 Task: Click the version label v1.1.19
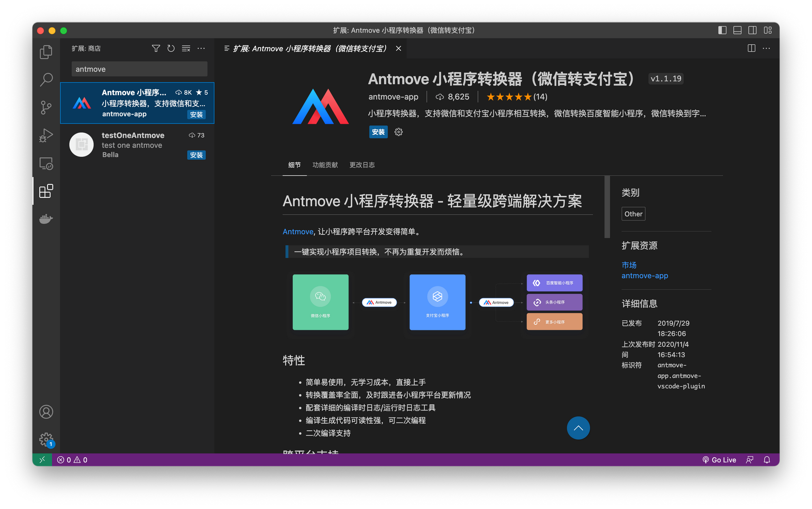click(x=666, y=79)
